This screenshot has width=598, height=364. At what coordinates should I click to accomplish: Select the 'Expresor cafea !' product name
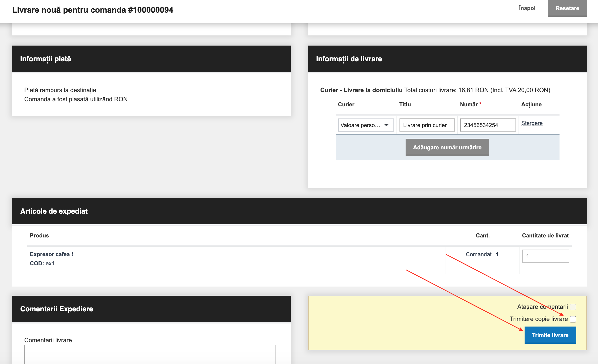pos(51,254)
